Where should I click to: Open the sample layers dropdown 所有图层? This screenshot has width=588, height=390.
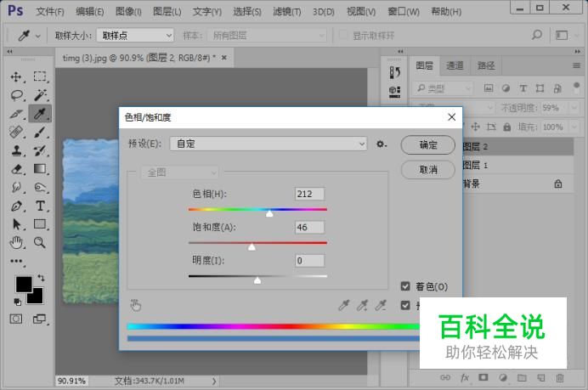pos(267,36)
